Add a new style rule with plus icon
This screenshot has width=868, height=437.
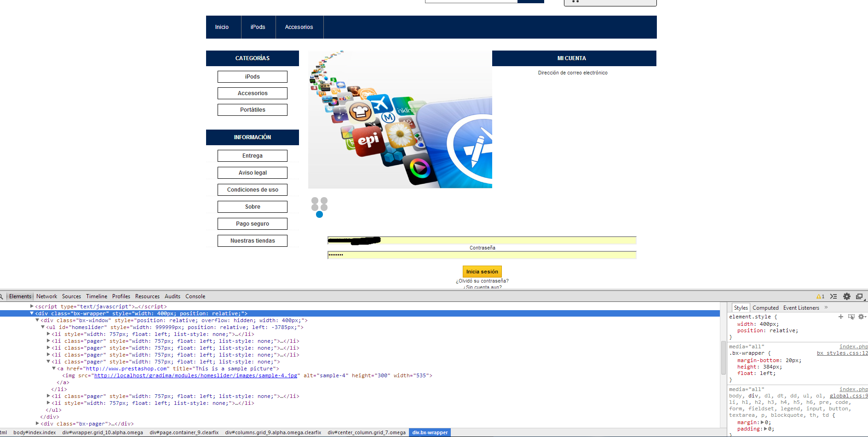tap(841, 317)
